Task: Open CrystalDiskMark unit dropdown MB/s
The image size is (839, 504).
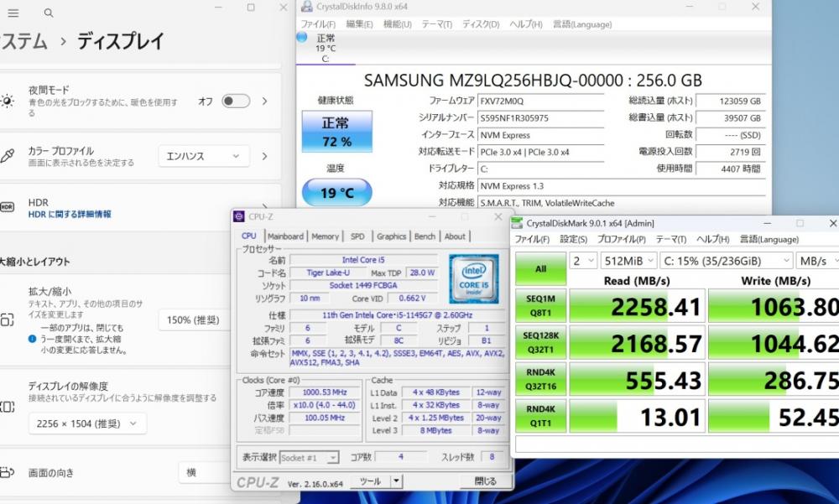Action: [x=817, y=261]
